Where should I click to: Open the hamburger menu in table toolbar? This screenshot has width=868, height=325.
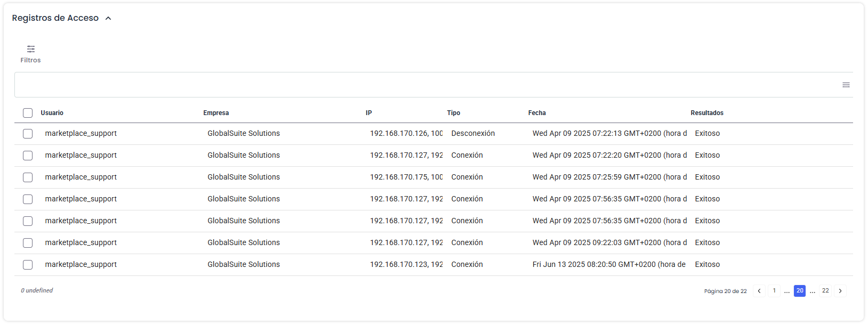(846, 85)
